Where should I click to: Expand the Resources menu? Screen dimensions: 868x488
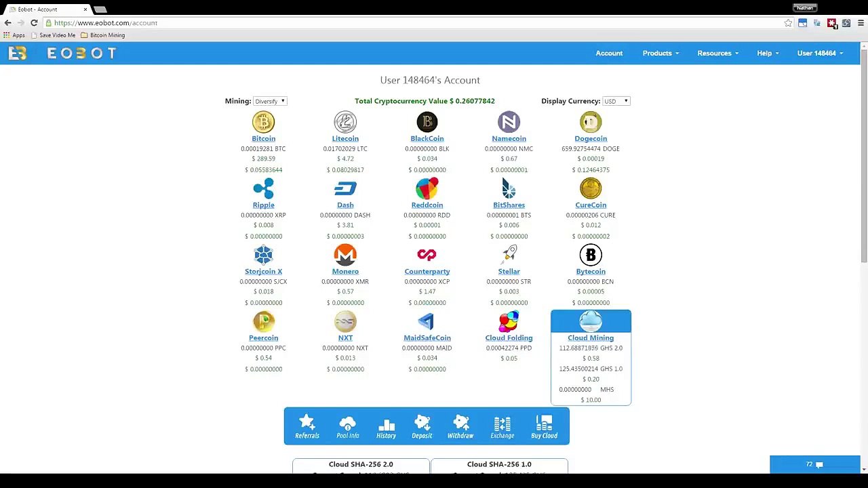[717, 53]
